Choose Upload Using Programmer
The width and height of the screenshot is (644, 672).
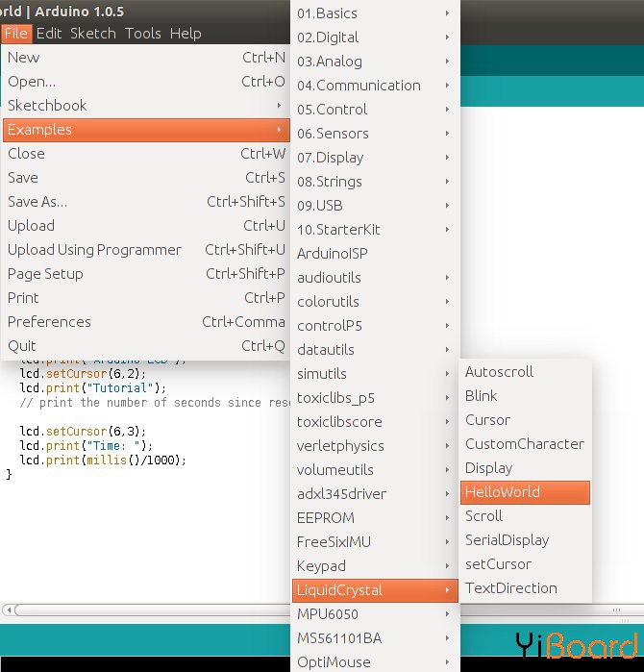tap(146, 250)
